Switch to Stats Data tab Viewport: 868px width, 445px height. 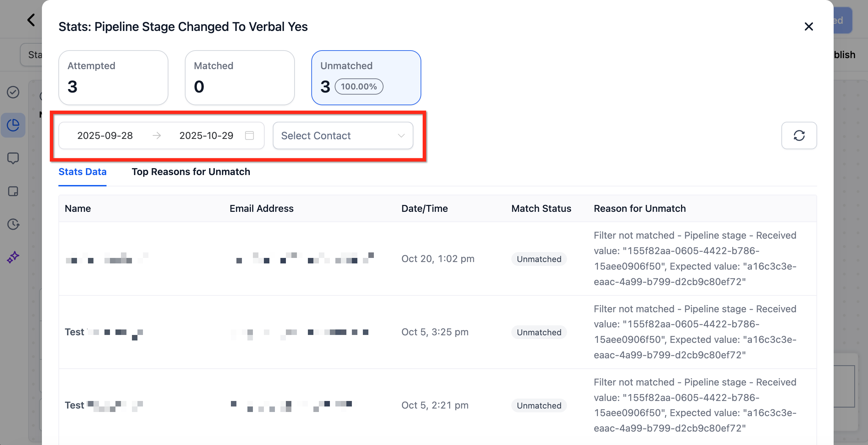pyautogui.click(x=82, y=172)
